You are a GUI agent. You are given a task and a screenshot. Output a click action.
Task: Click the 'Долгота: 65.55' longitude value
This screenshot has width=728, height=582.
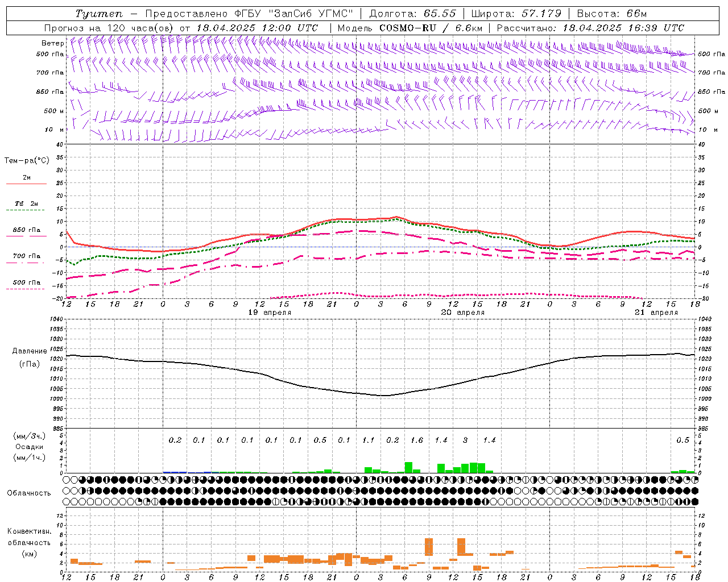pos(412,14)
